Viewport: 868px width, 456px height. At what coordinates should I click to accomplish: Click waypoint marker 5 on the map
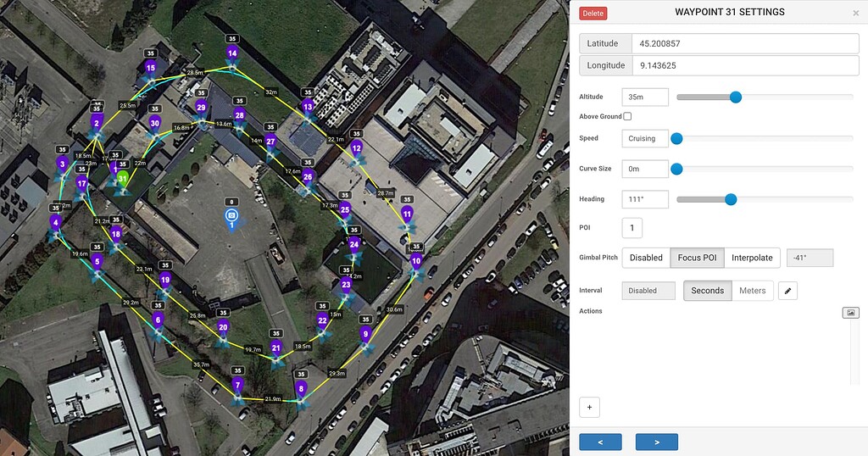[x=97, y=263]
